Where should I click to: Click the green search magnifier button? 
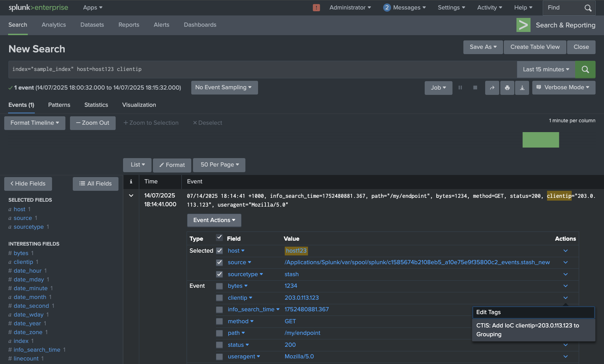[x=585, y=70]
